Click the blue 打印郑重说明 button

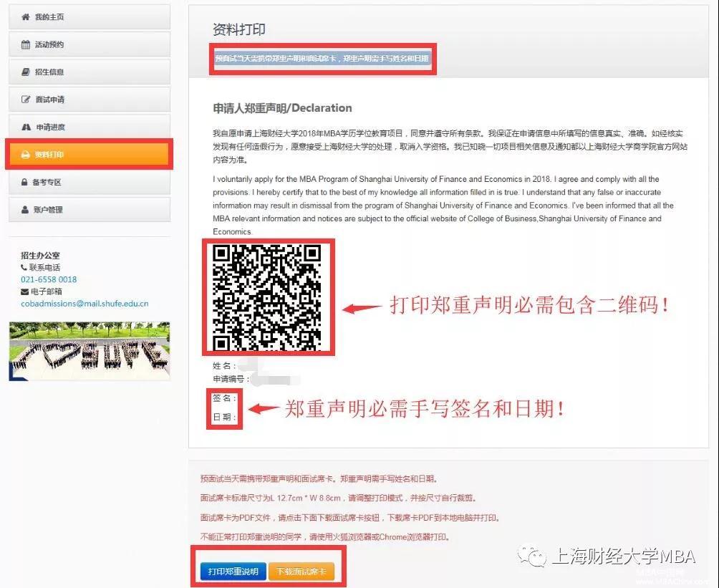pyautogui.click(x=233, y=572)
